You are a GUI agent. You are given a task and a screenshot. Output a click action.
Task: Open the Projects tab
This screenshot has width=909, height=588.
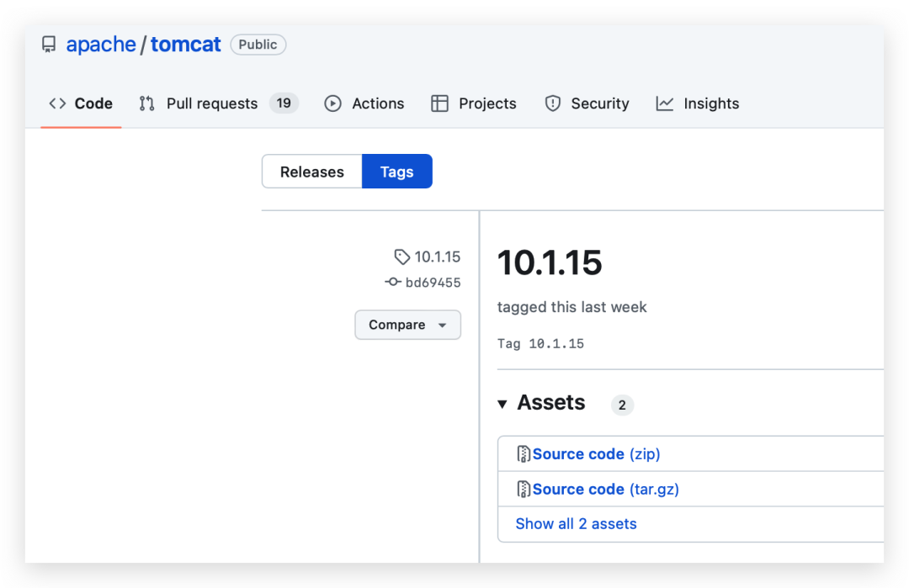click(x=487, y=103)
